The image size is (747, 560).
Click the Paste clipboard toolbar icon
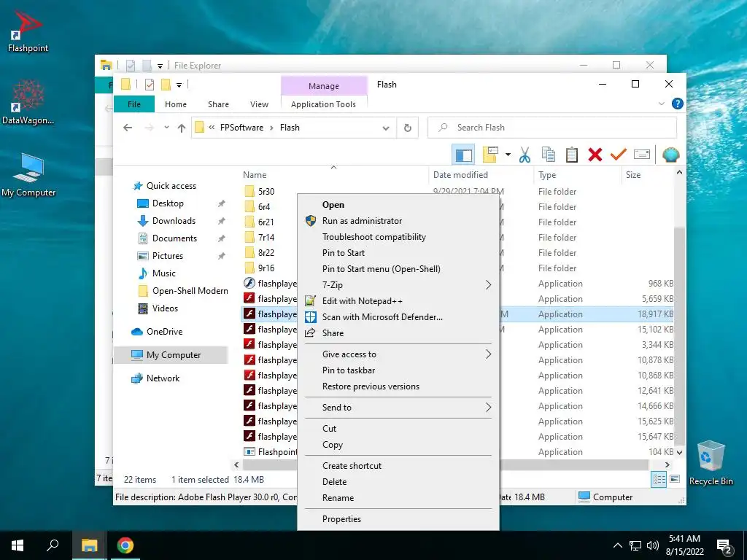[572, 155]
